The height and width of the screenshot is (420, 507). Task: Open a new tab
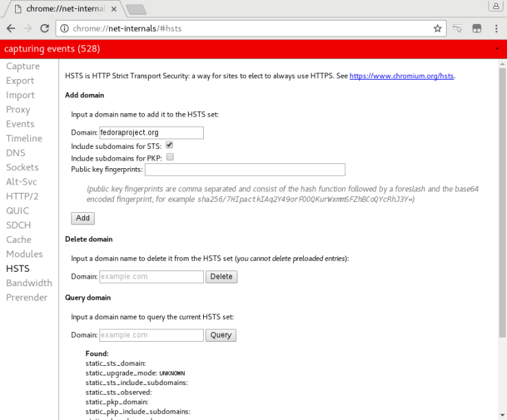pos(137,10)
